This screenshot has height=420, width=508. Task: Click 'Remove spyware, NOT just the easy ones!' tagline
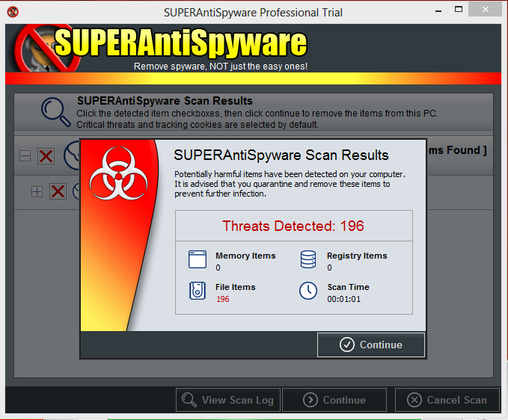pos(221,67)
